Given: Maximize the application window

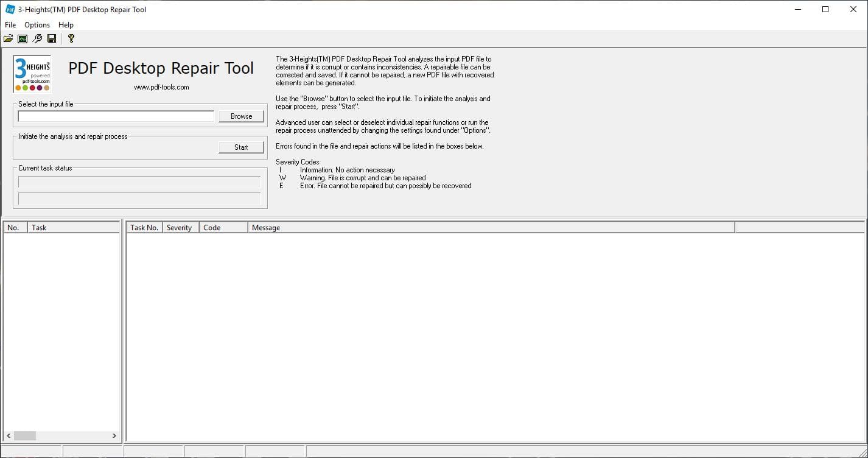Looking at the screenshot, I should click(x=825, y=9).
